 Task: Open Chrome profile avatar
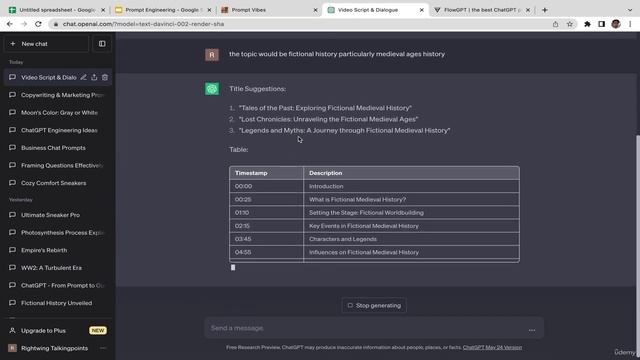(x=616, y=24)
